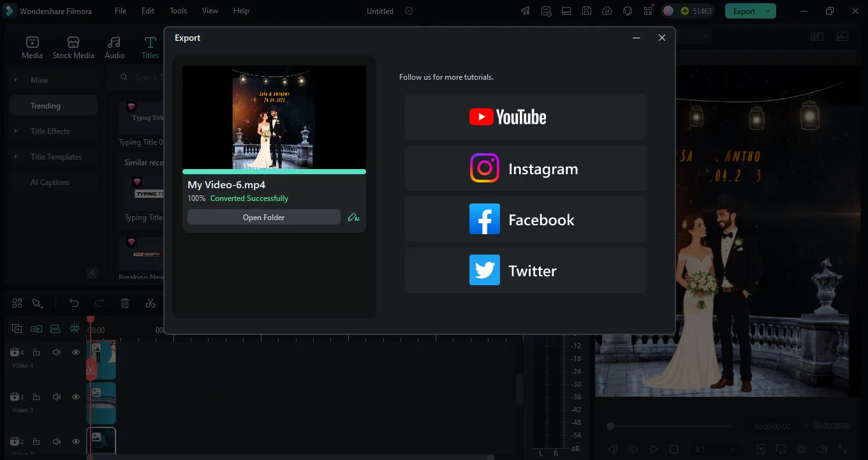
Task: Click the snapshot camera icon
Action: tap(802, 449)
